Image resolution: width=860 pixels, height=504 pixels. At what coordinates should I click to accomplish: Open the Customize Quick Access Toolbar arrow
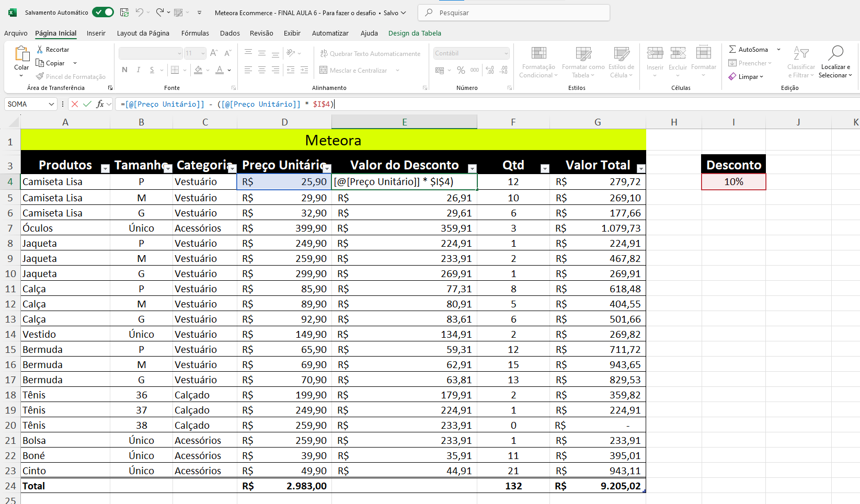[200, 13]
